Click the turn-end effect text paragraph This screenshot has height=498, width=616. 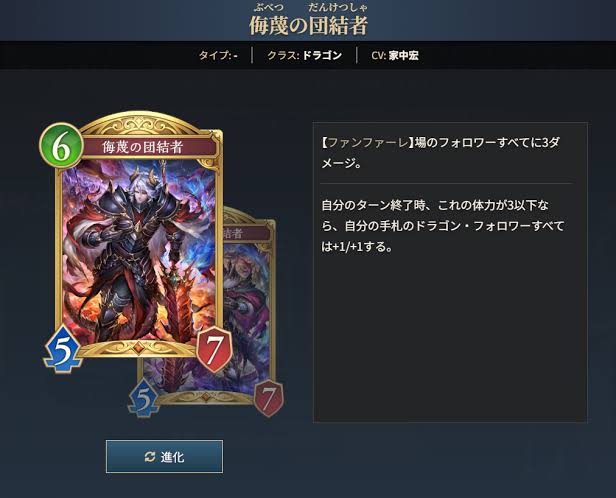point(443,226)
